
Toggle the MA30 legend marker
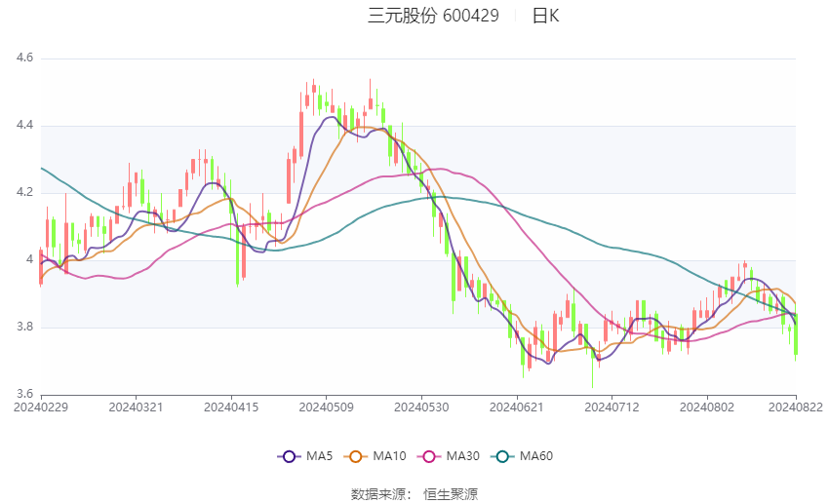point(429,456)
